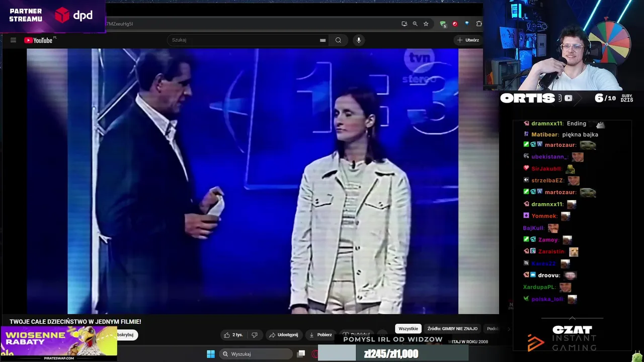644x362 pixels.
Task: Click chat username droovu
Action: point(549,276)
